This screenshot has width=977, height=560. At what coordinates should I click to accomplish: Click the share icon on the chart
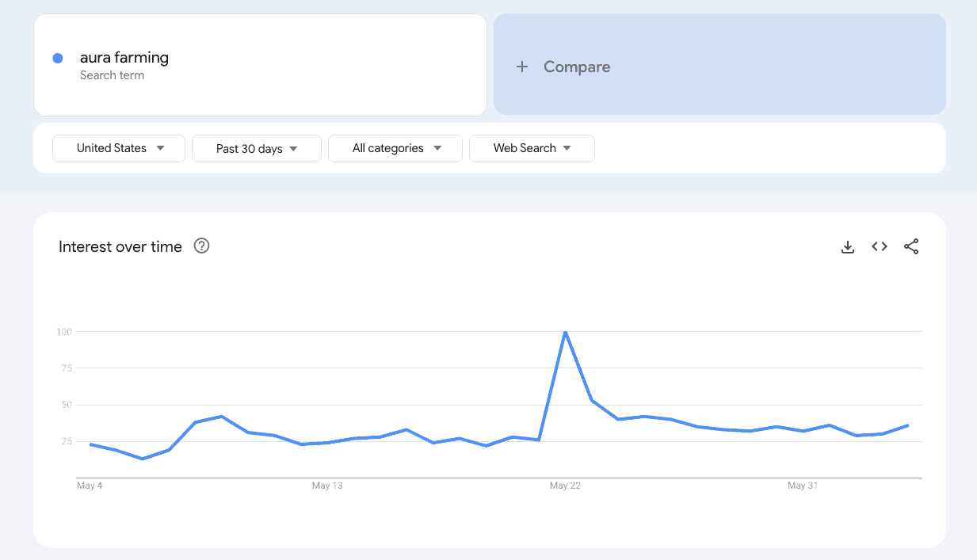tap(911, 247)
